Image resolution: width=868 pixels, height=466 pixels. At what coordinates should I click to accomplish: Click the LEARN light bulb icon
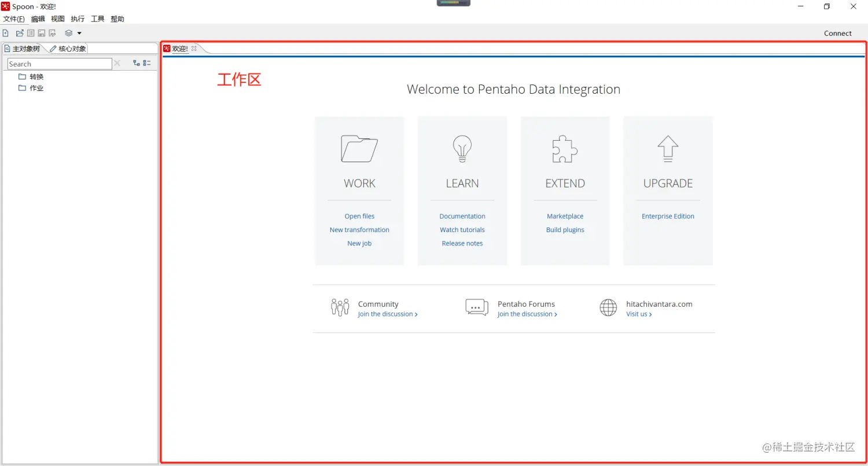[462, 149]
